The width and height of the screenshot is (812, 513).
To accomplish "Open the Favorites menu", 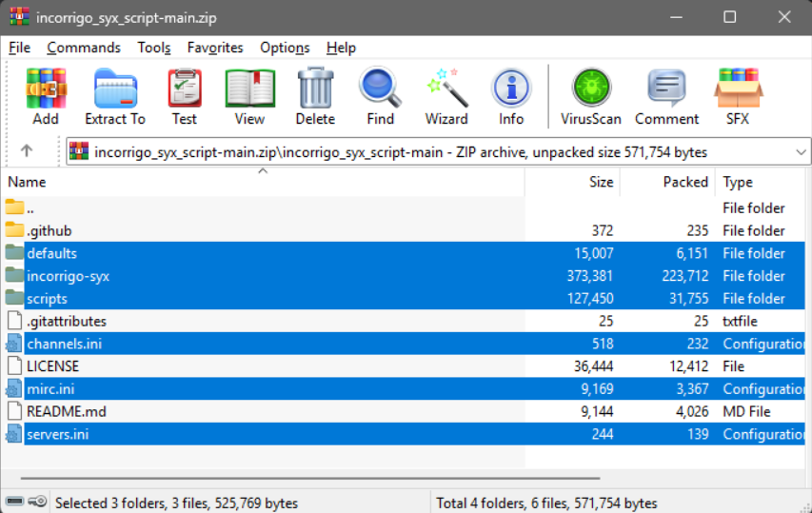I will [x=215, y=48].
